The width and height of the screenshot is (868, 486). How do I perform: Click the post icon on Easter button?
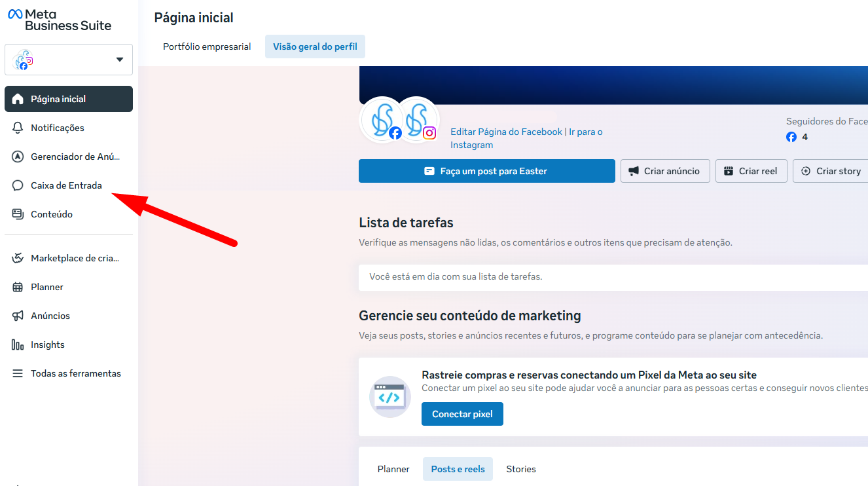[x=429, y=171]
